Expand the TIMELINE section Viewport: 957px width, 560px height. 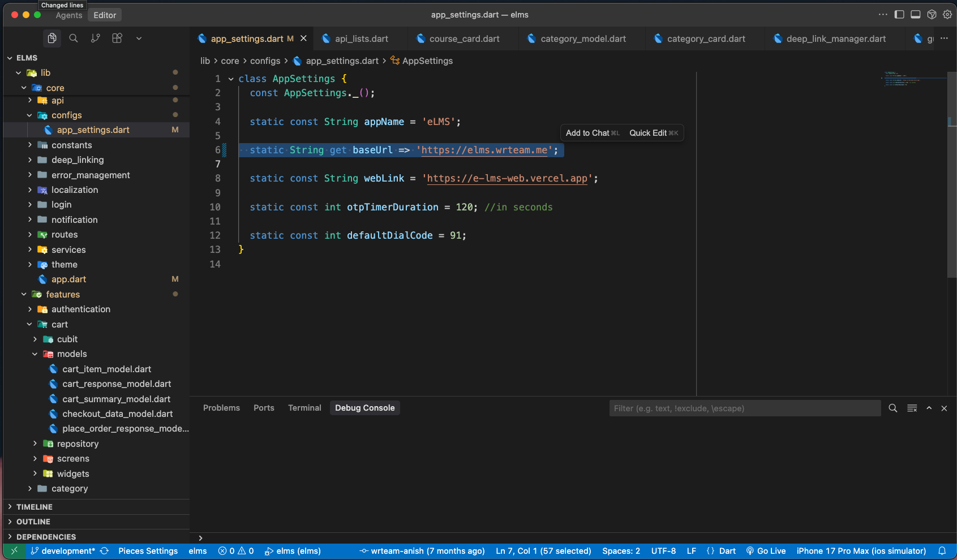pos(34,507)
